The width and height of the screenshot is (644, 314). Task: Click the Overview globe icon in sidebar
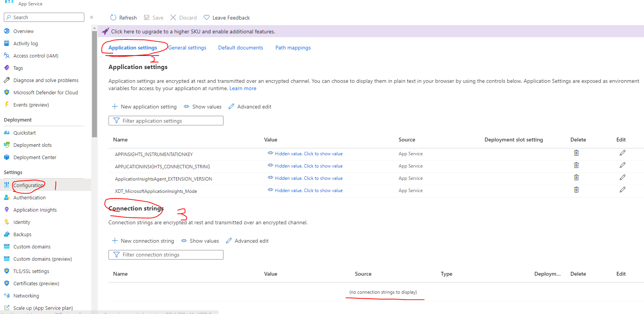click(7, 31)
